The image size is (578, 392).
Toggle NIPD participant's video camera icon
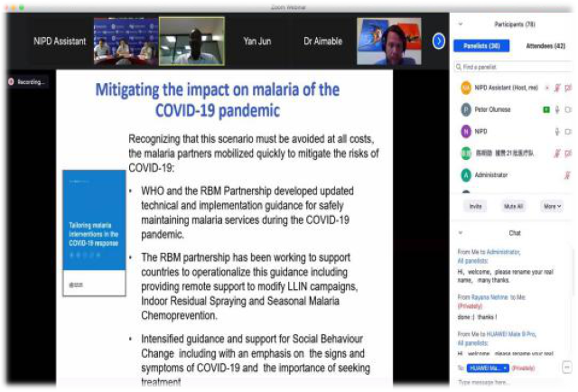coord(569,131)
